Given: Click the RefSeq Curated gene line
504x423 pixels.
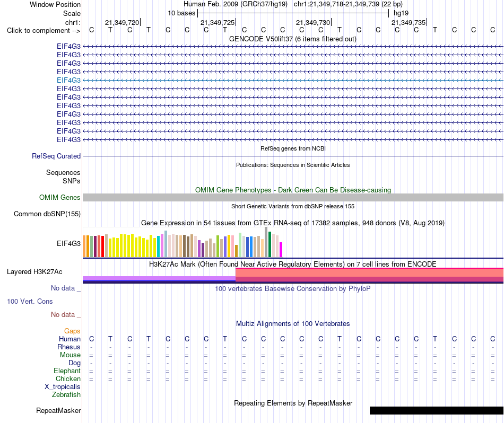Looking at the screenshot, I should coord(293,156).
